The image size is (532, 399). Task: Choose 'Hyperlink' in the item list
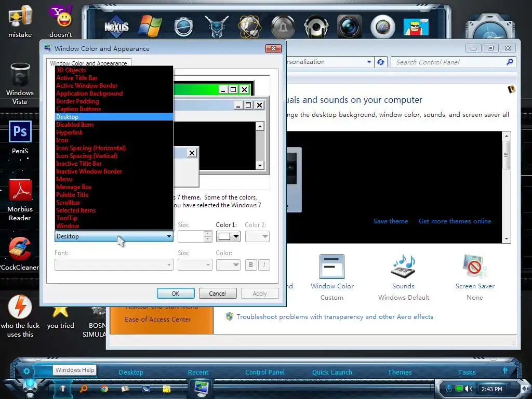click(x=114, y=132)
